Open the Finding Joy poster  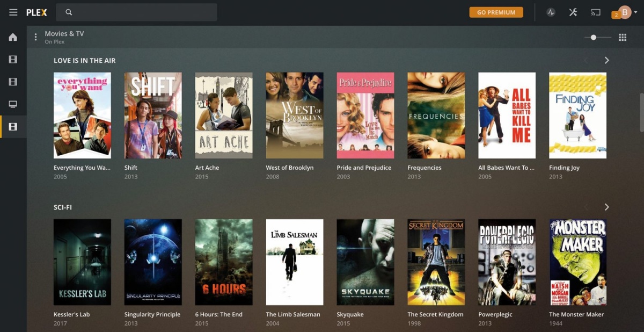tap(578, 116)
